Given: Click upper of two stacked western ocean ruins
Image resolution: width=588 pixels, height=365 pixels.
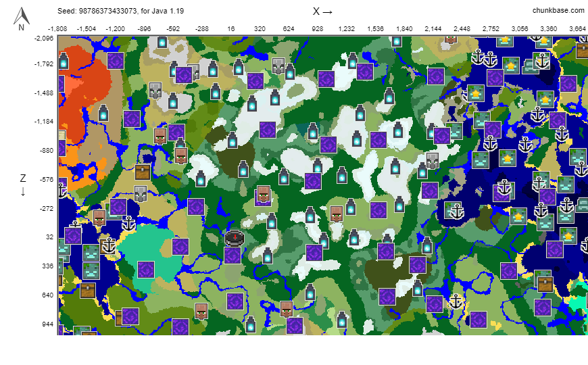Looking at the screenshot, I should 91,252.
